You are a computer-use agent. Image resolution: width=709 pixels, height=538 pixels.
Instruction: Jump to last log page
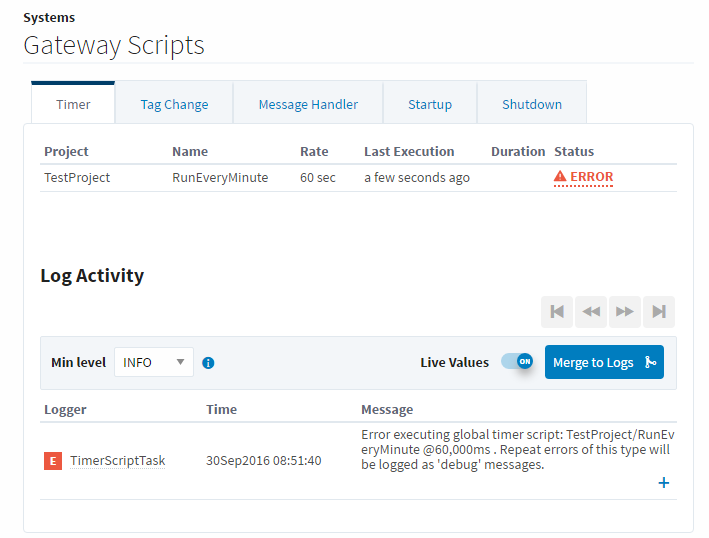pos(659,311)
